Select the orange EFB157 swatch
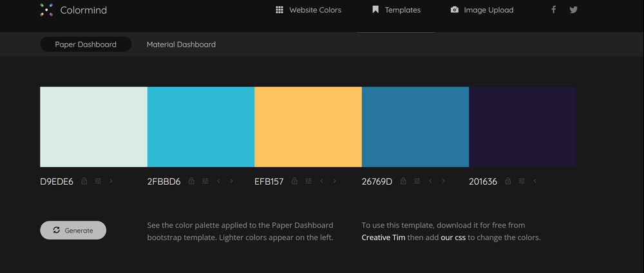Image resolution: width=644 pixels, height=273 pixels. (308, 127)
